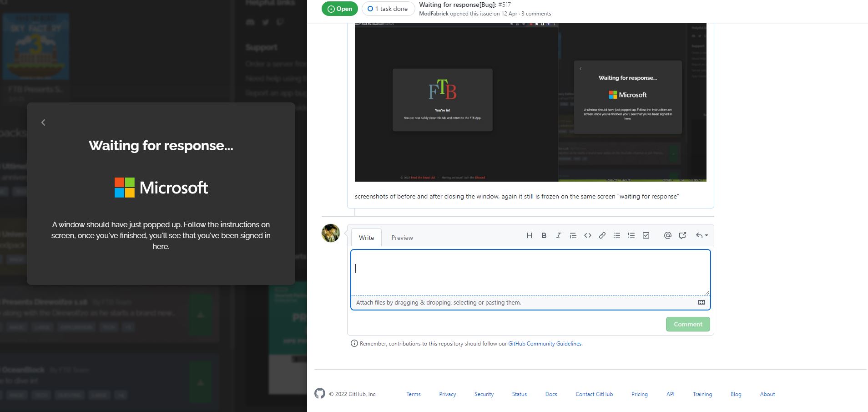
Task: Insert a bulleted list
Action: tap(616, 235)
